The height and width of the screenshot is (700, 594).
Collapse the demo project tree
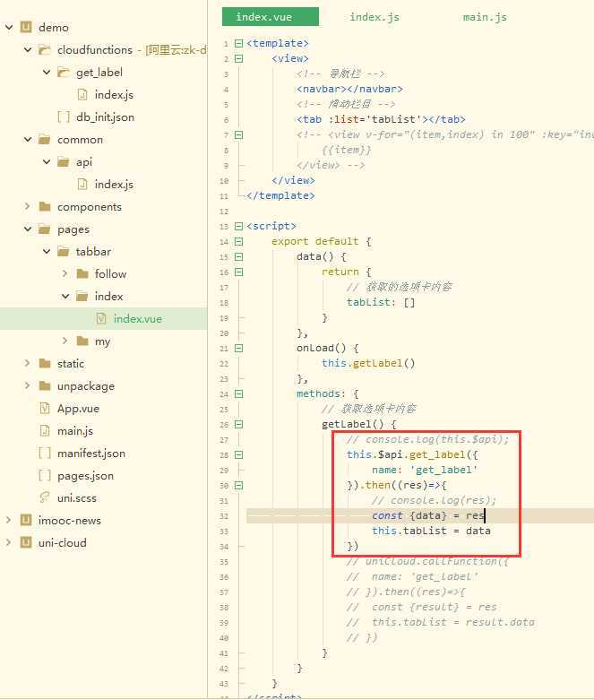9,27
